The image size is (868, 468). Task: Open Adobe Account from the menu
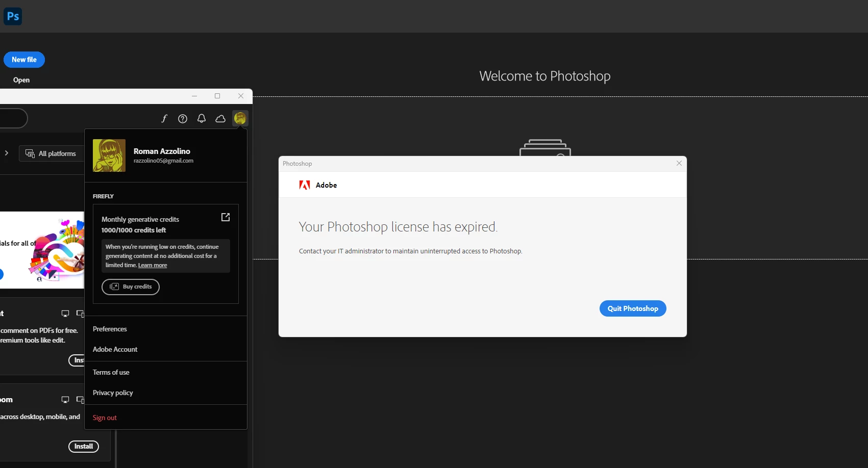click(x=115, y=349)
